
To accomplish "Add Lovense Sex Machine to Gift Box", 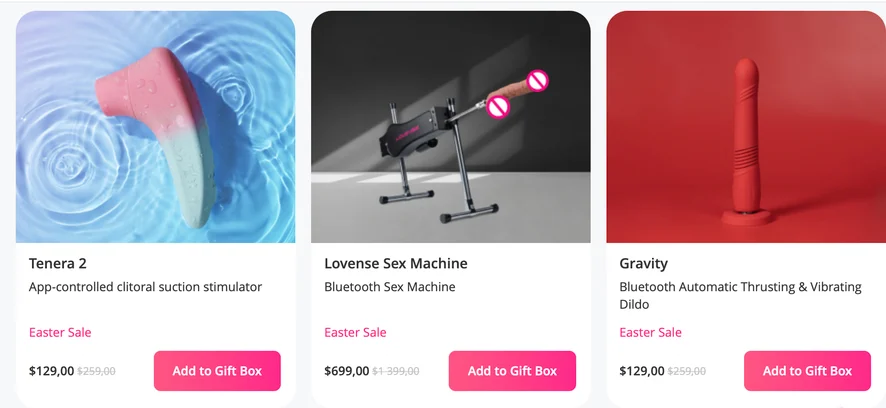I will (513, 371).
